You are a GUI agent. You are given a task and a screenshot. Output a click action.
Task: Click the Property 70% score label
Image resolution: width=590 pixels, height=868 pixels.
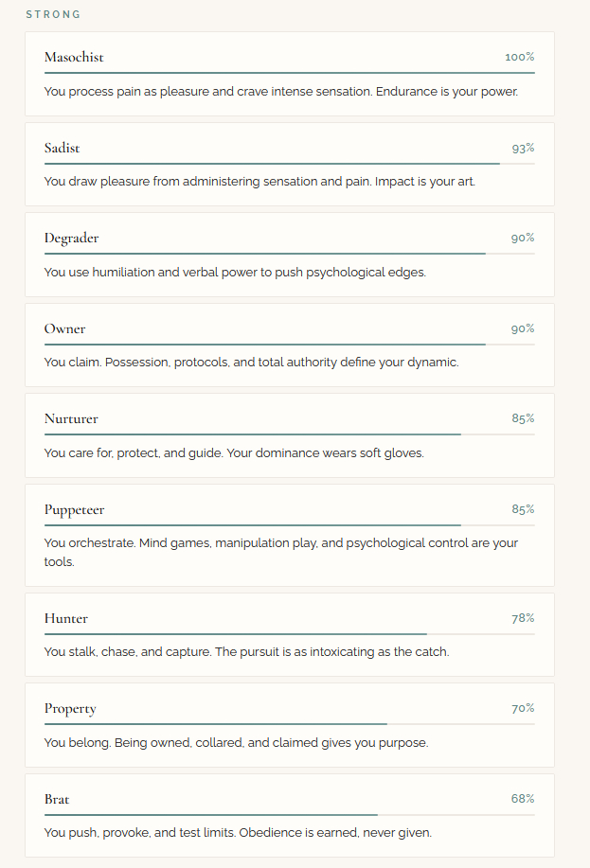pyautogui.click(x=523, y=709)
